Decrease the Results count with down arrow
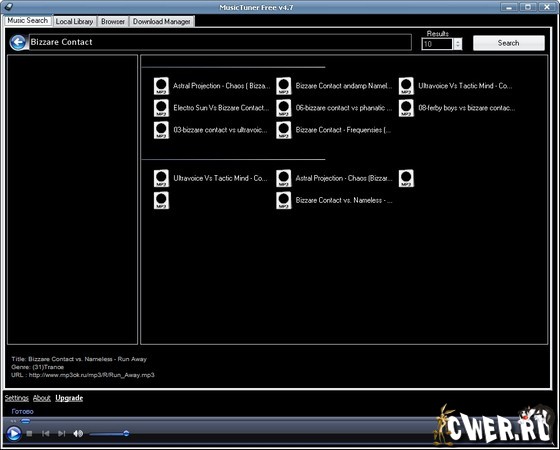The height and width of the screenshot is (450, 560). pyautogui.click(x=458, y=47)
